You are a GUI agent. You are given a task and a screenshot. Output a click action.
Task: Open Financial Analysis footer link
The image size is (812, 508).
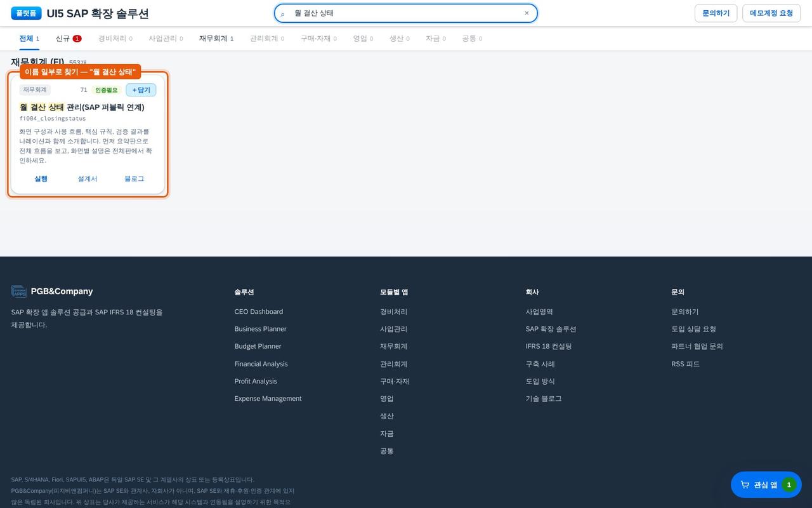click(261, 364)
